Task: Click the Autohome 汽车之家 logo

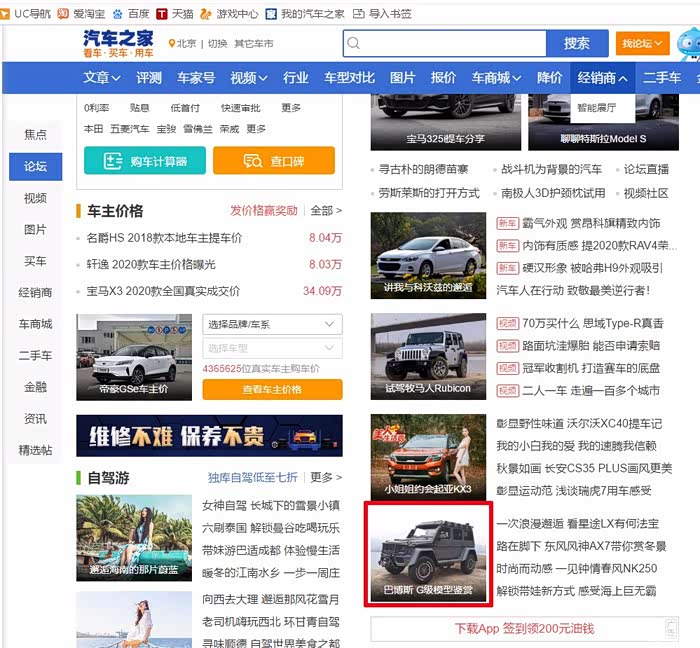Action: point(118,43)
